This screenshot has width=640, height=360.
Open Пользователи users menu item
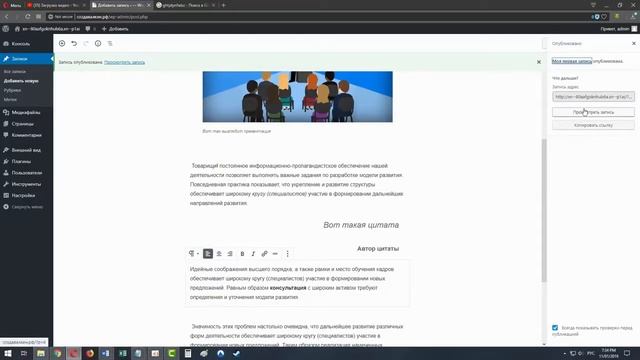pyautogui.click(x=27, y=173)
